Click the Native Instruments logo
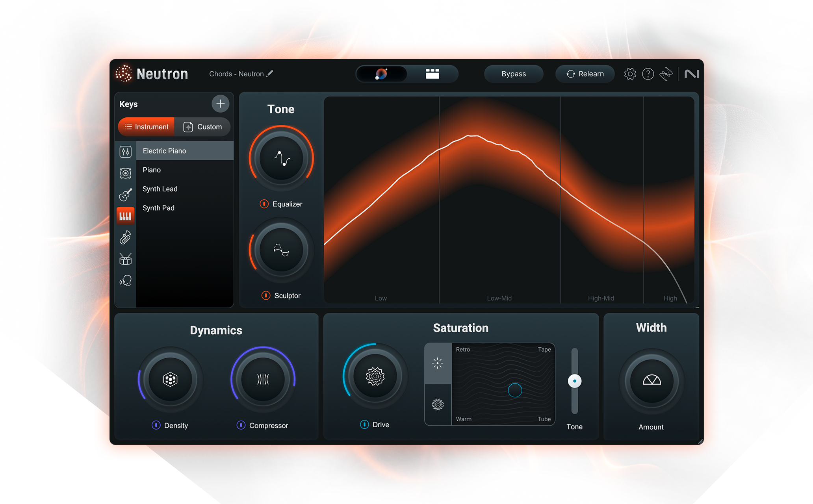 tap(692, 74)
